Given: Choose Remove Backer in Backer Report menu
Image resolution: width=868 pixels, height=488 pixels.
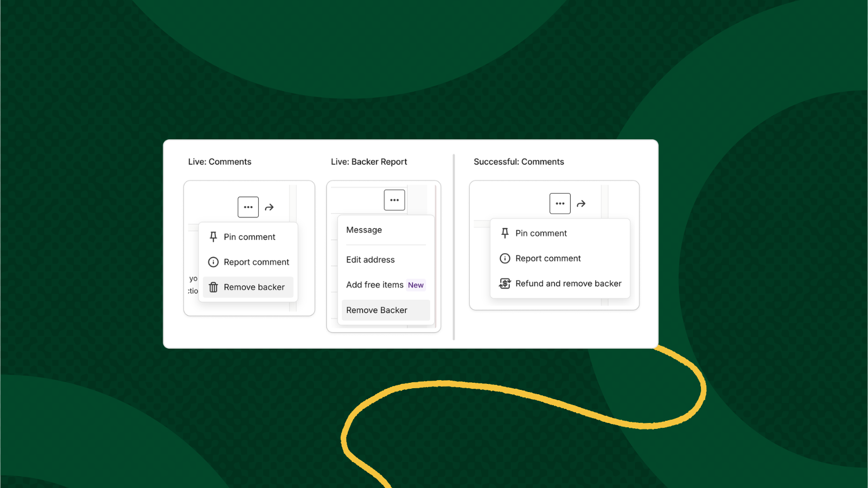Looking at the screenshot, I should tap(386, 310).
